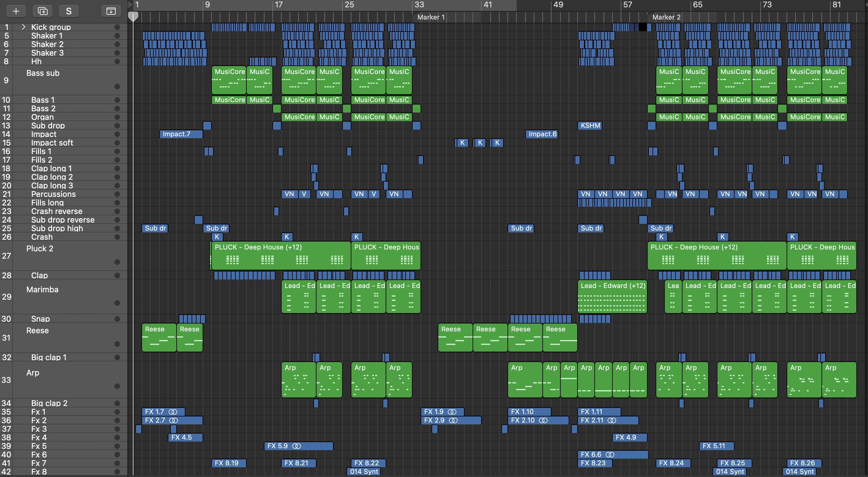Select the Arp track header
This screenshot has width=868, height=477.
(x=64, y=380)
